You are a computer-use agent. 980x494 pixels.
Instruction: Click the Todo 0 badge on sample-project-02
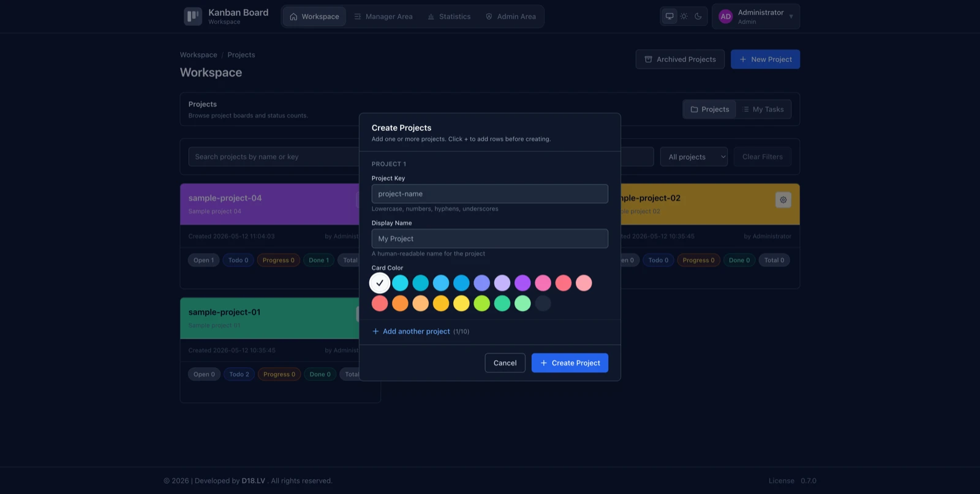pos(658,260)
